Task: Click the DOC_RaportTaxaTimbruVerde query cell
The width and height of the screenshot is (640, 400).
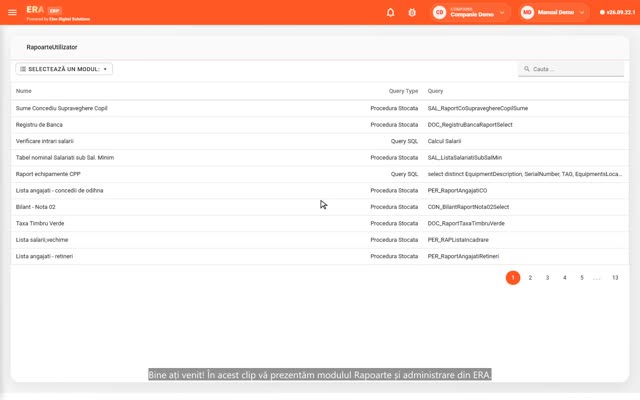Action: [466, 223]
